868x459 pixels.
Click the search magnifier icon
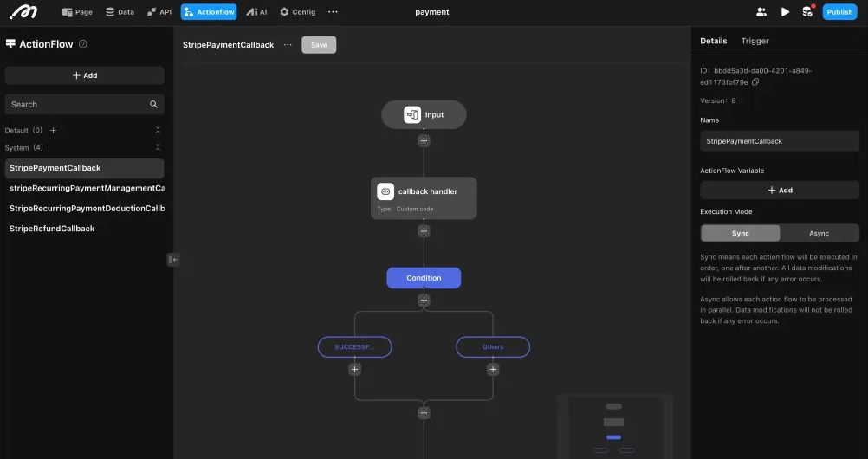point(153,104)
